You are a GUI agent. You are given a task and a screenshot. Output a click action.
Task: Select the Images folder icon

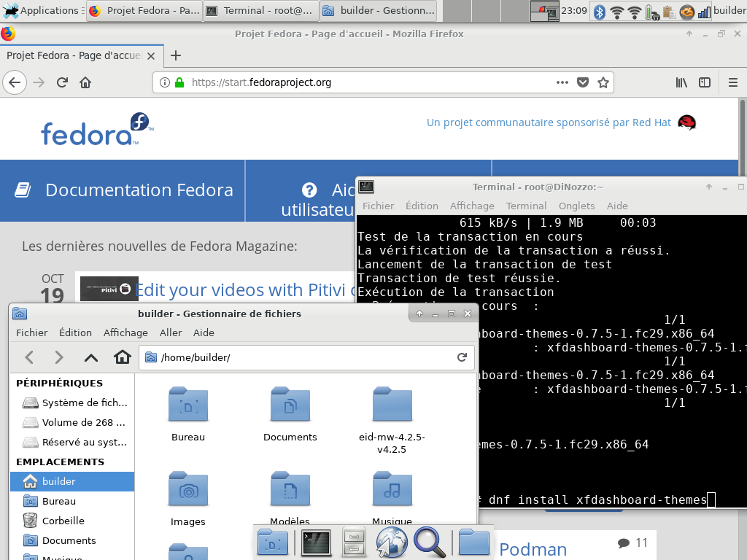(188, 489)
